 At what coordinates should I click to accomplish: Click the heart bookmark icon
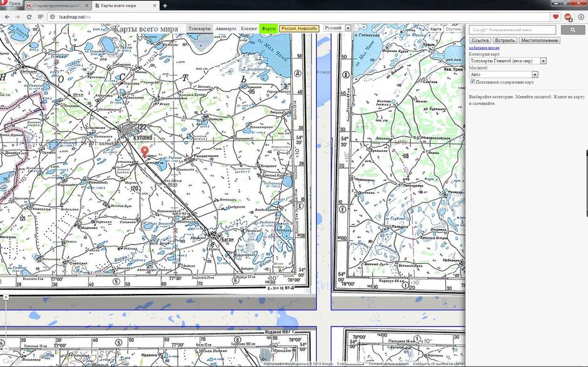click(555, 17)
